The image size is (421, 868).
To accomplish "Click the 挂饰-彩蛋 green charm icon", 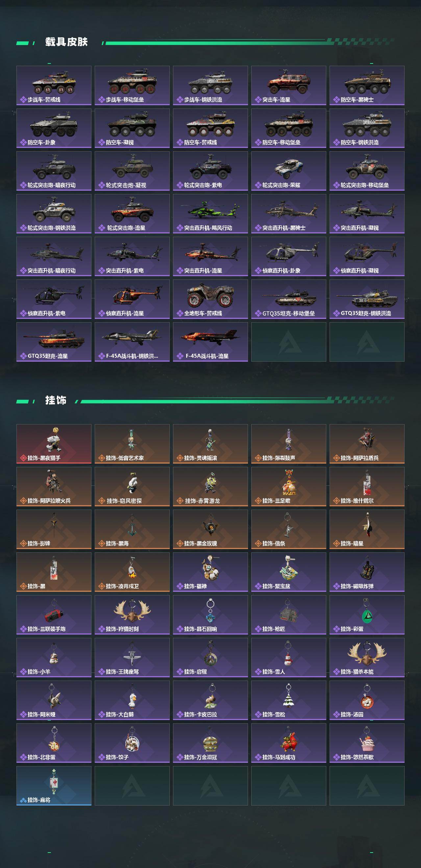I will (367, 615).
